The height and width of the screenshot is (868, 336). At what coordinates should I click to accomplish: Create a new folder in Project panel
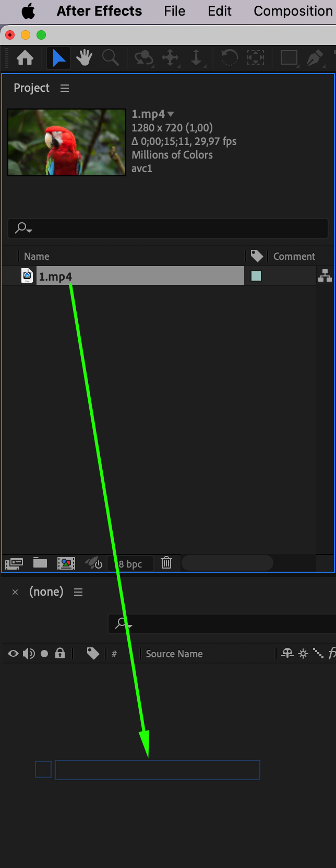click(40, 563)
